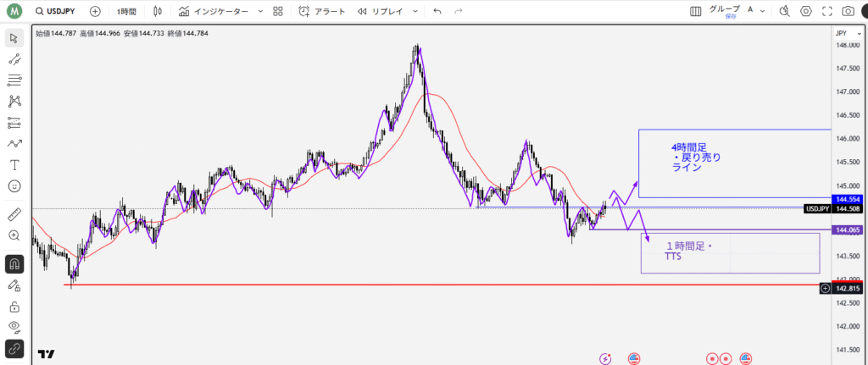Start bar replay with リプレイ

pos(380,11)
